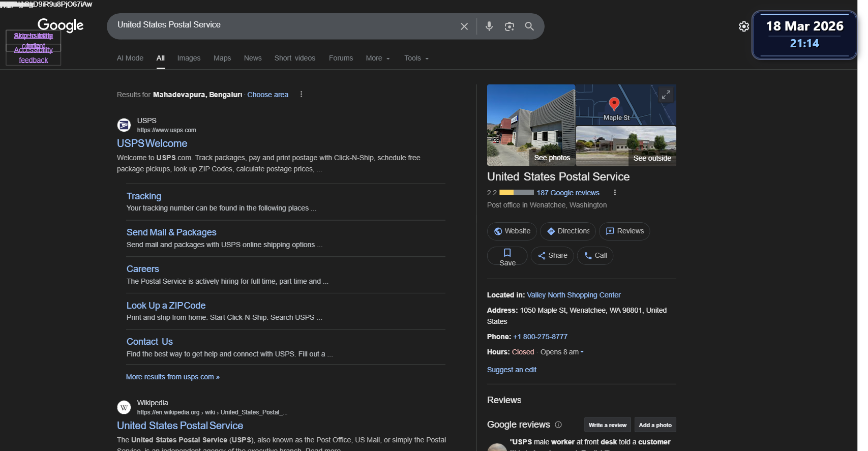Share the United States Postal Service listing

click(x=552, y=256)
